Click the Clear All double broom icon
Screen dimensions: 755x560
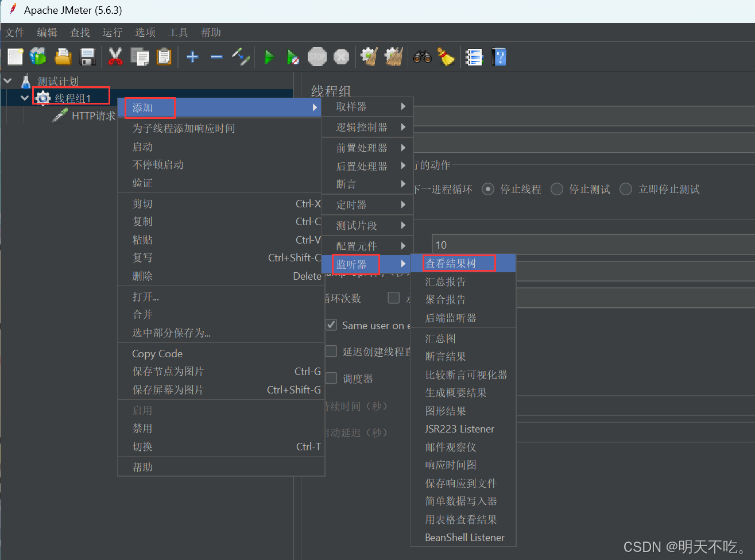[393, 56]
